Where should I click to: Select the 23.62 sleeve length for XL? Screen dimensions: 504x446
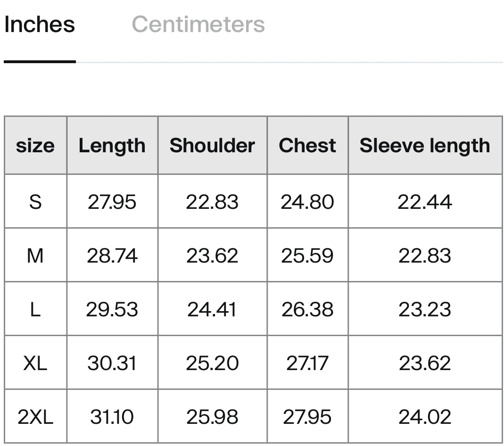[x=425, y=363]
